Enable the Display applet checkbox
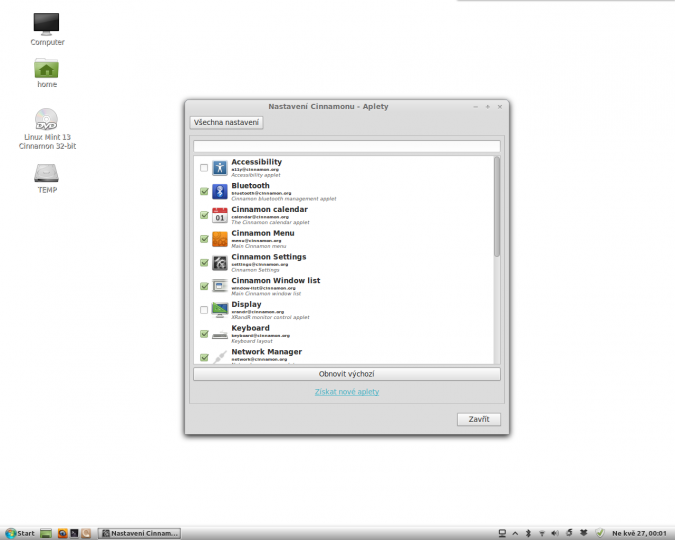 point(204,310)
